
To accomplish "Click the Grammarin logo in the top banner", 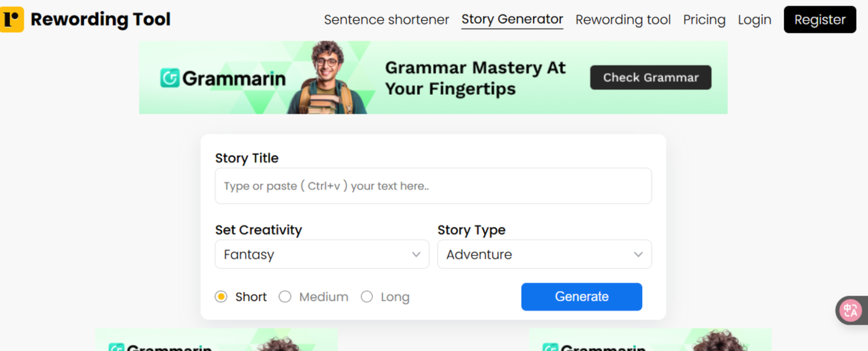I will (223, 77).
